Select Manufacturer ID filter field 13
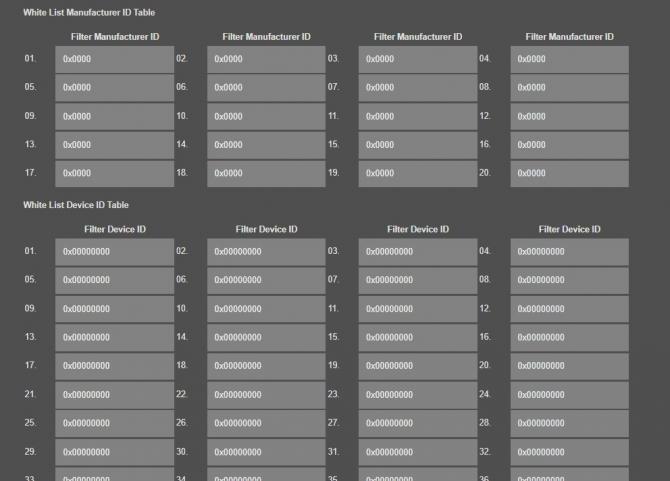Image resolution: width=670 pixels, height=481 pixels. (x=114, y=145)
